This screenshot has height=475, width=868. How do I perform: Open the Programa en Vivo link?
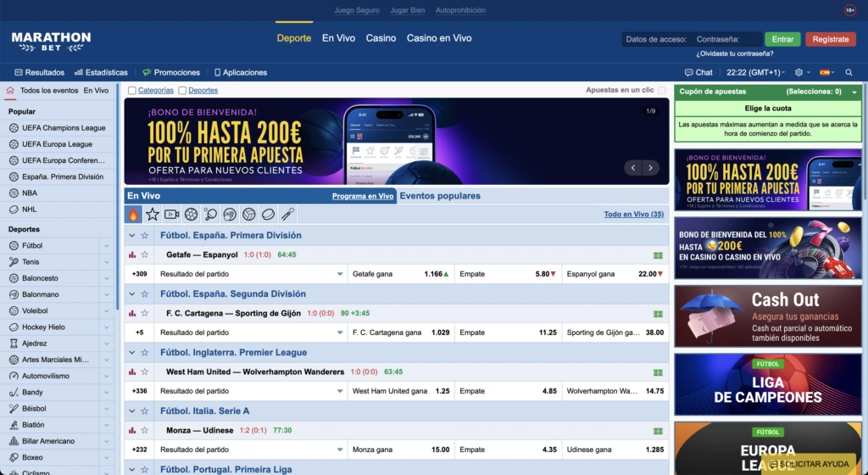point(363,196)
